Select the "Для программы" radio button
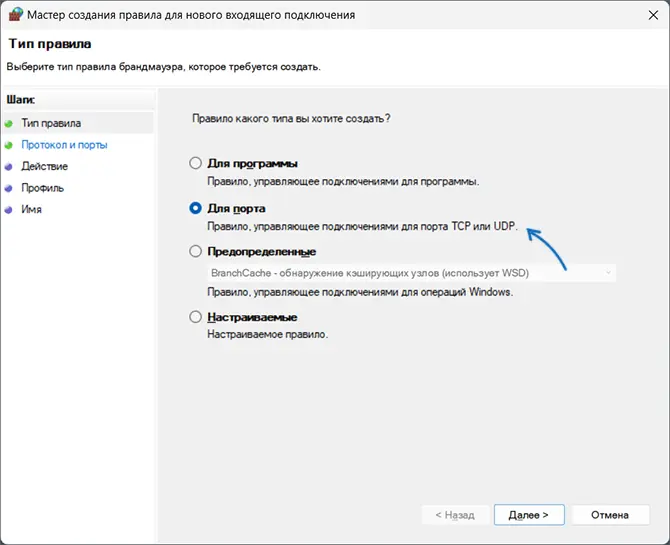 (196, 163)
